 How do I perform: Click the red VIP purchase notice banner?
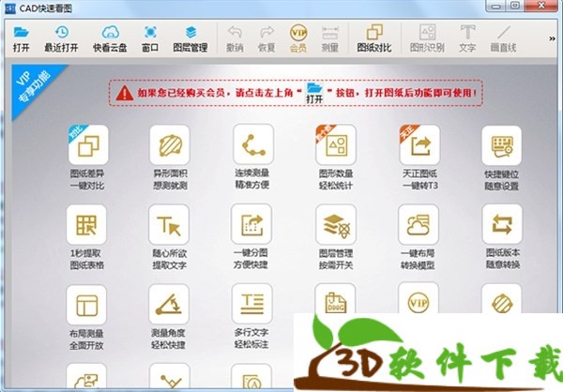(x=296, y=93)
